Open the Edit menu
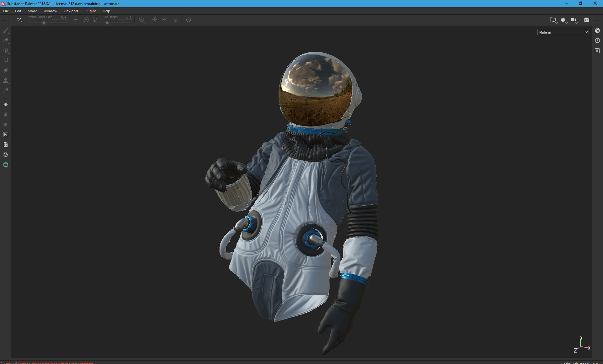Screen dimensions: 603x364 click(x=18, y=11)
